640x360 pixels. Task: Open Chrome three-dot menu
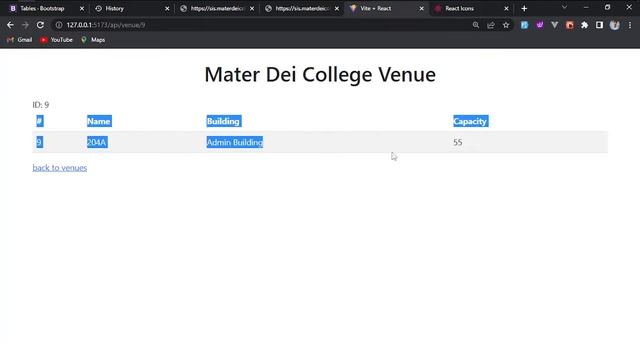630,25
